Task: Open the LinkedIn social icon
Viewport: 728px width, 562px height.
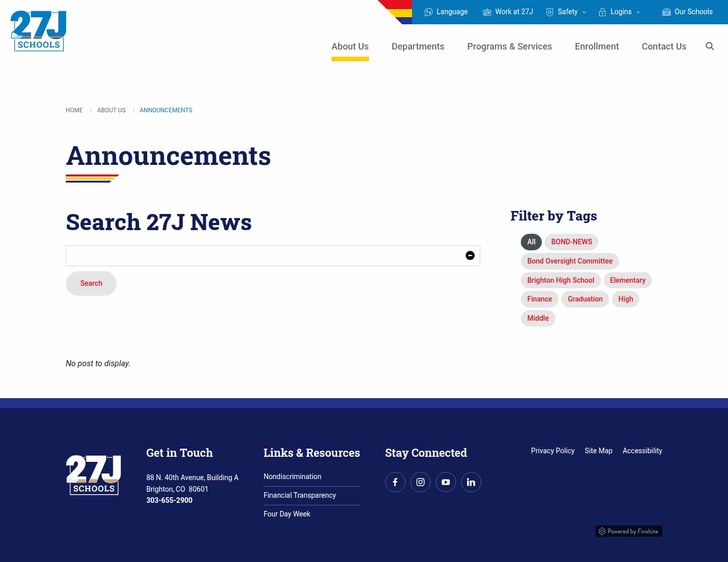Action: point(471,482)
